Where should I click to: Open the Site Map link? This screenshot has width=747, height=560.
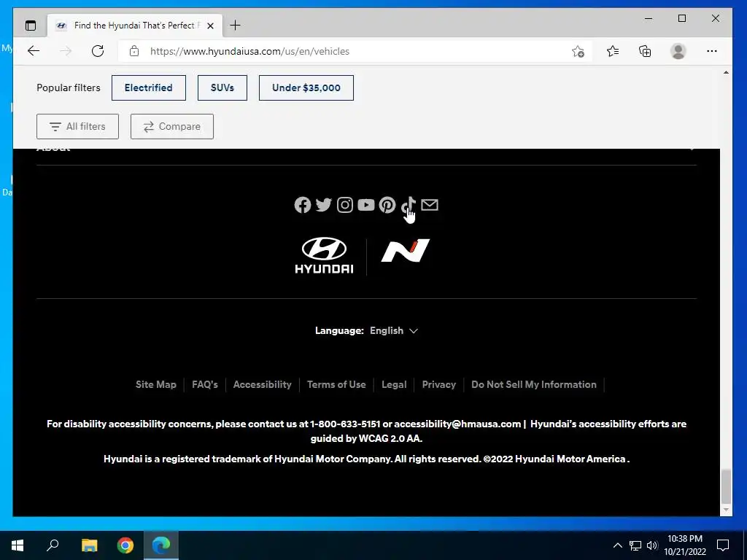coord(156,384)
